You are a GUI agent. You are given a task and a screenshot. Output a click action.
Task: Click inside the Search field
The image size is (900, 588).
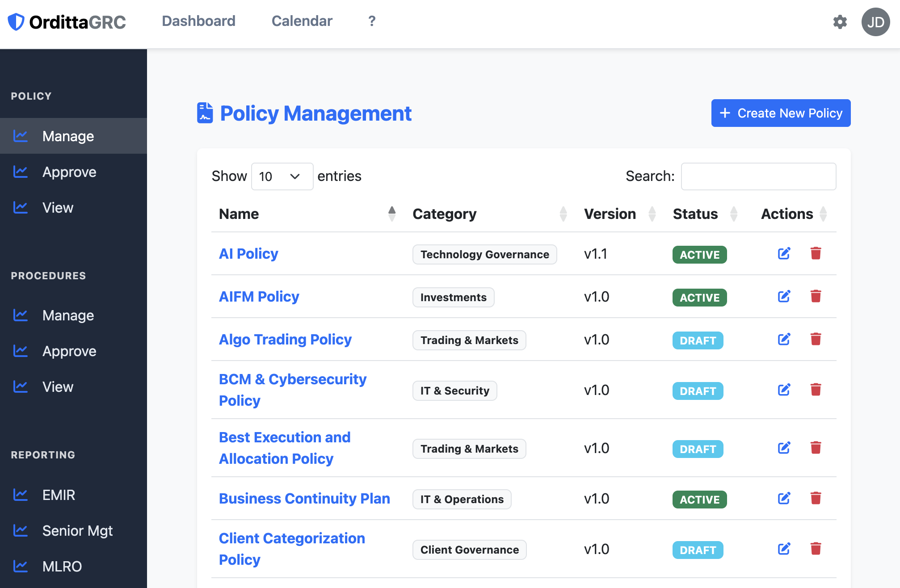point(758,176)
